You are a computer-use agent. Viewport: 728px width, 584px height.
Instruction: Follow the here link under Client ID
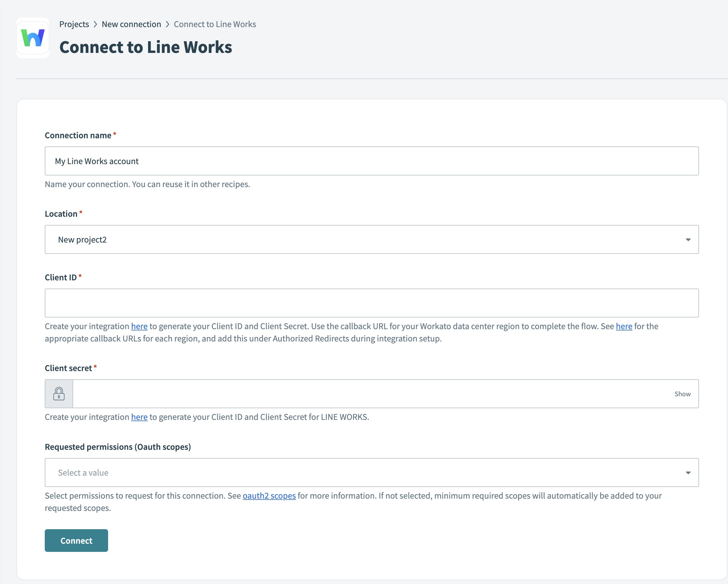(139, 326)
